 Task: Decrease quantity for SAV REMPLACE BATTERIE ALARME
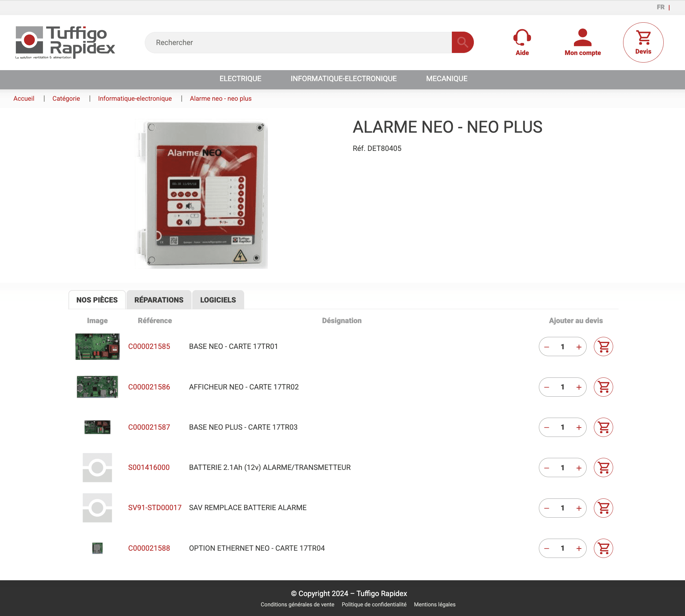tap(546, 508)
